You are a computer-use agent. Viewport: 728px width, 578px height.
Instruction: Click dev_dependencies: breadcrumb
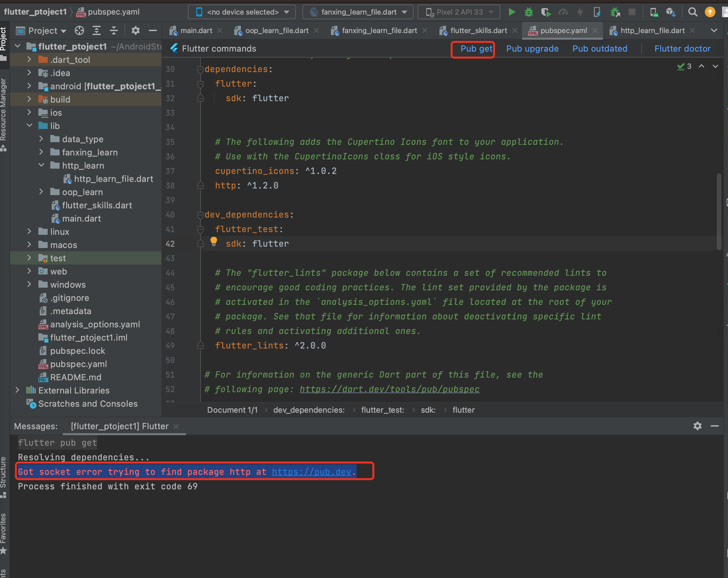(309, 410)
